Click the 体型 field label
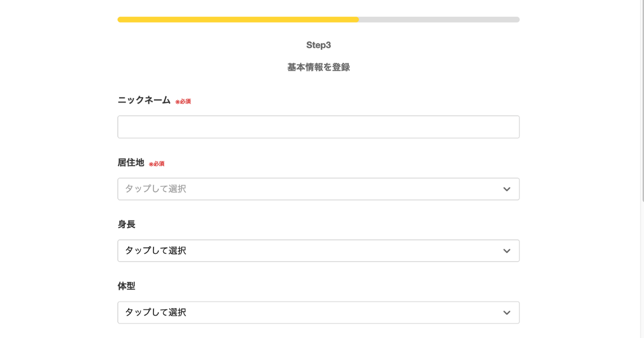This screenshot has width=644, height=338. tap(127, 286)
